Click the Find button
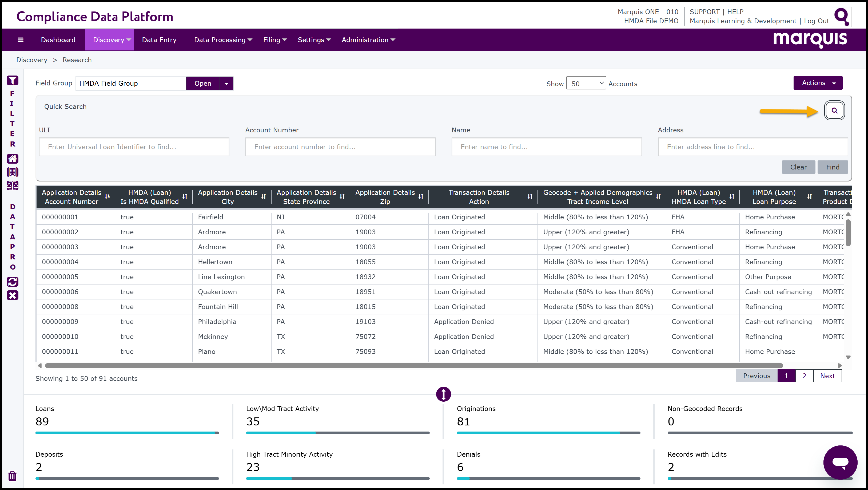 (832, 167)
